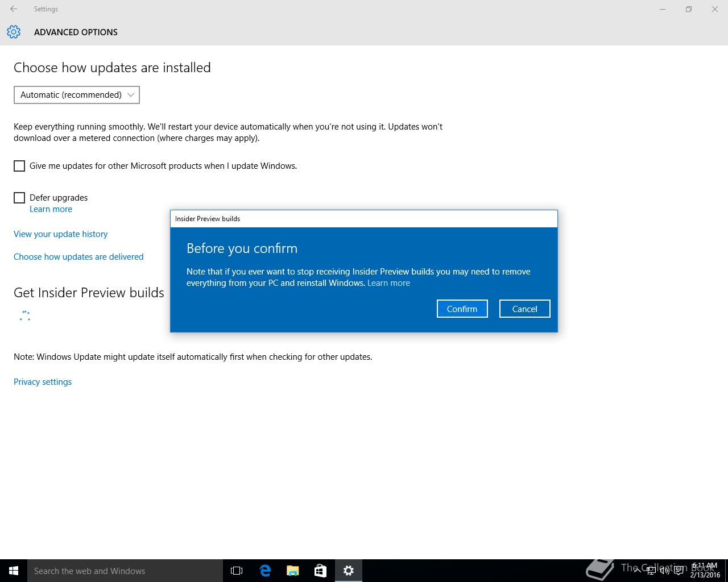
Task: Open the Automatic (recommended) dropdown
Action: [x=77, y=95]
